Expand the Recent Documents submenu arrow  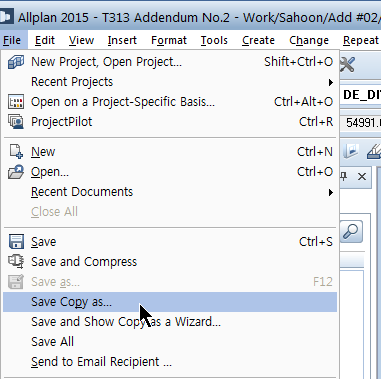[x=330, y=192]
